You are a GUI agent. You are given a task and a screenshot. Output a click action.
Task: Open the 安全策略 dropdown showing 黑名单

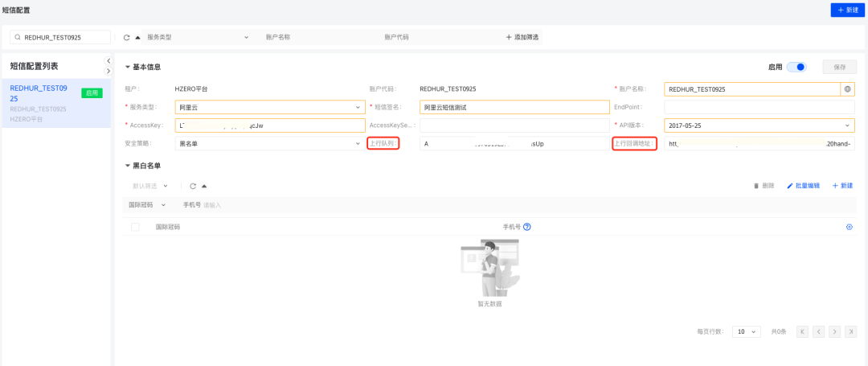[x=269, y=143]
